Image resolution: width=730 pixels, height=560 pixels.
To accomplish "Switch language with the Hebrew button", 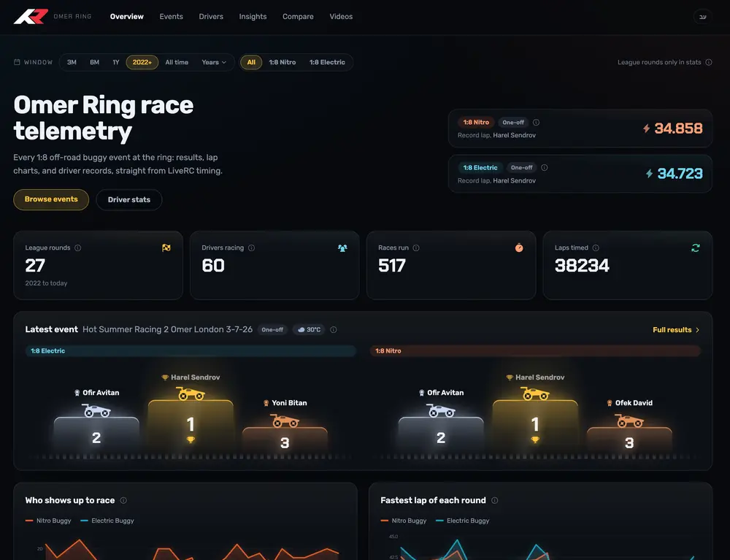I will pyautogui.click(x=702, y=17).
